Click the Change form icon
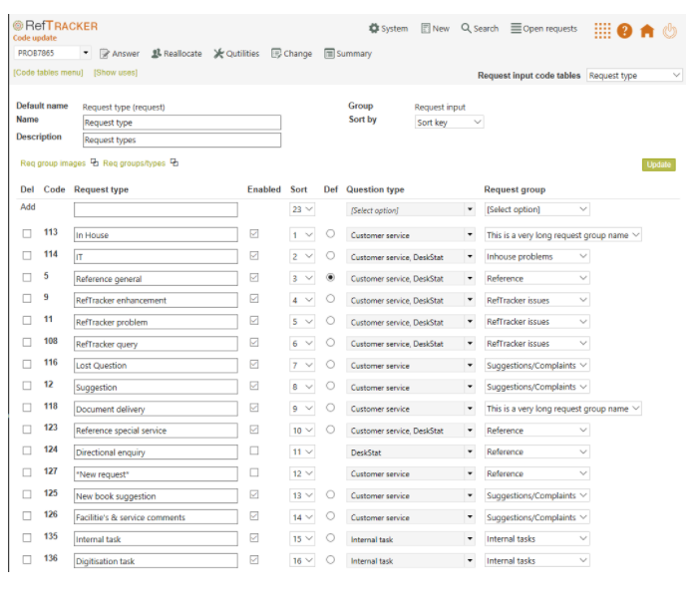Viewport: 700px width, 601px height. 276,54
